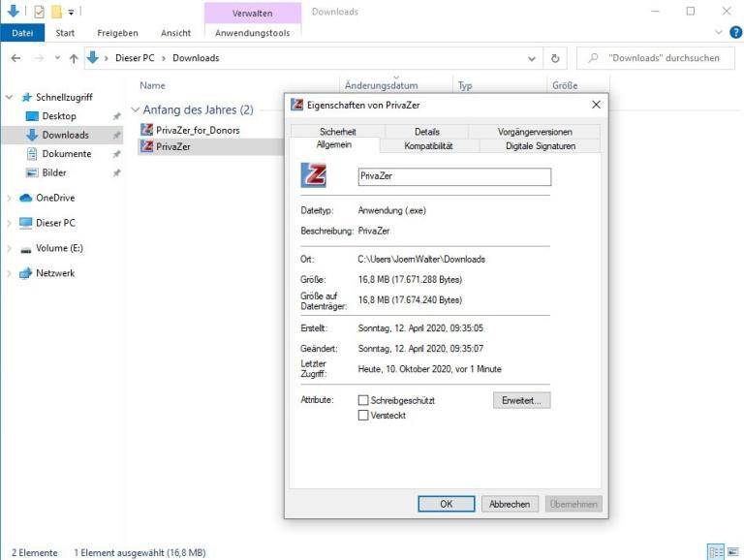Click the Volume (E:) drive icon
Screen dimensions: 744x560
[26, 248]
